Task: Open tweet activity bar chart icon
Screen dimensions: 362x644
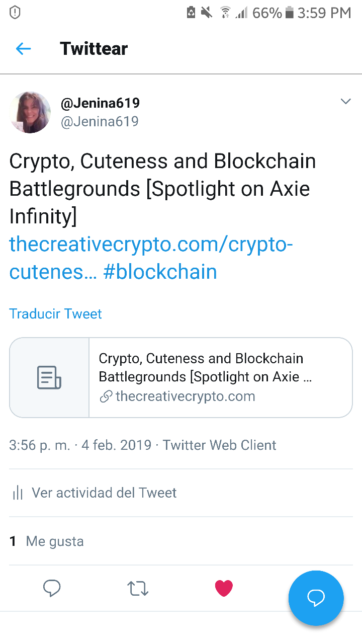Action: (x=18, y=493)
